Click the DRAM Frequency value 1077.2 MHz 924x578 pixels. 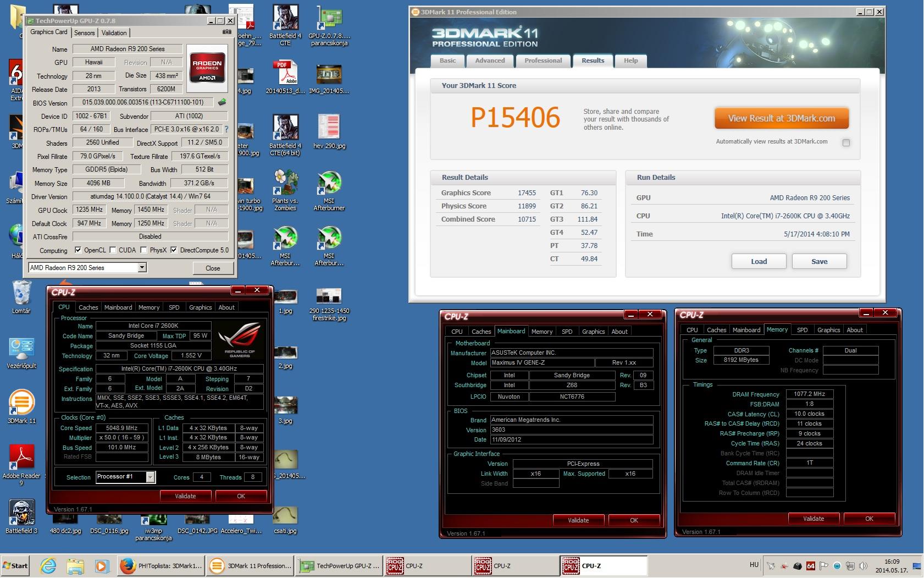point(809,394)
